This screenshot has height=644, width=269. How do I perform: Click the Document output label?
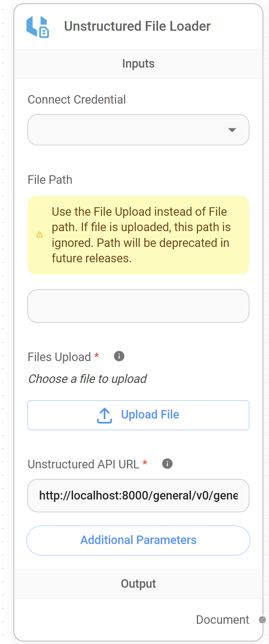tap(222, 619)
